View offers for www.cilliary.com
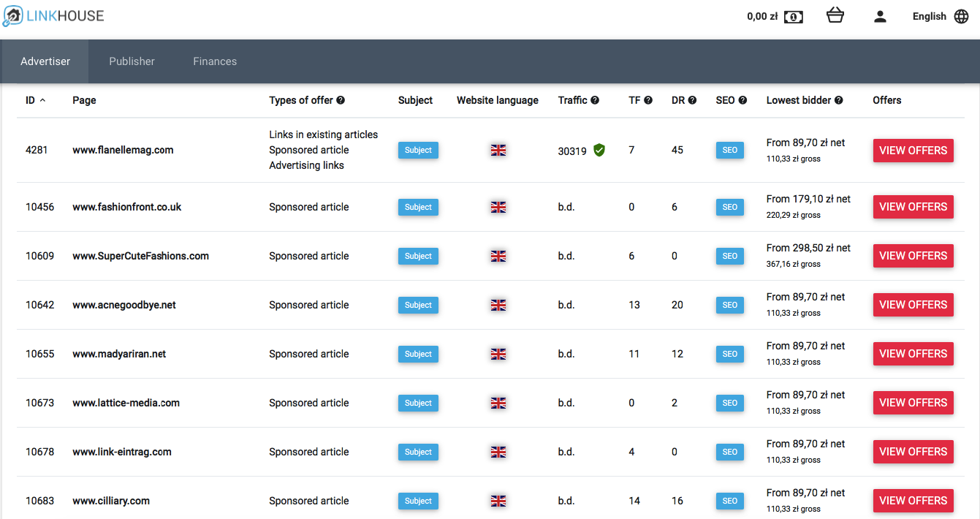 pos(913,501)
